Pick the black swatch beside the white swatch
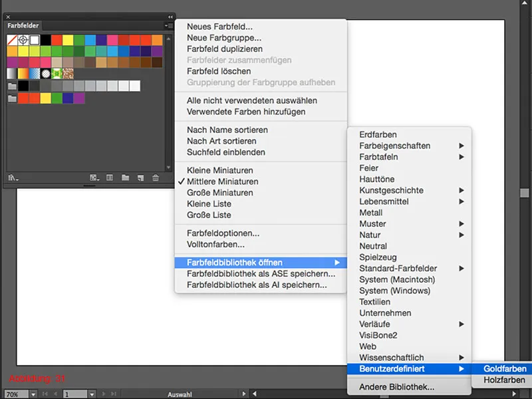Viewport: 532px width, 399px height. tap(45, 40)
